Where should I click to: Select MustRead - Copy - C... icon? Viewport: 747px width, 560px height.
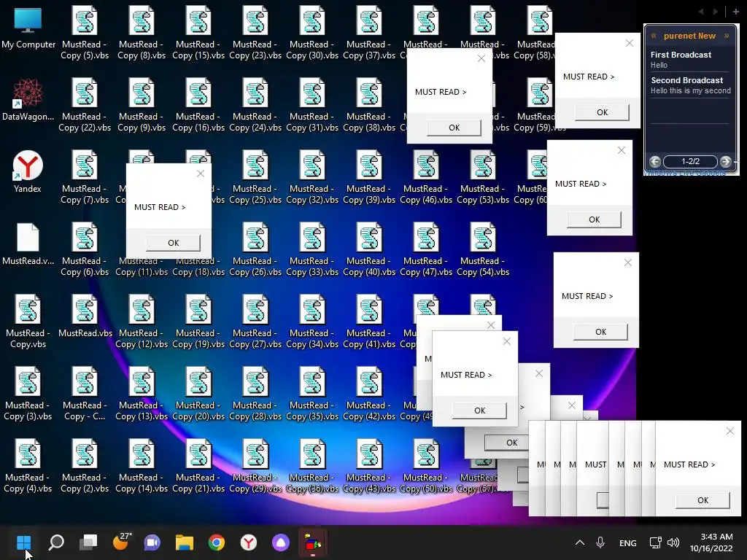coord(85,394)
